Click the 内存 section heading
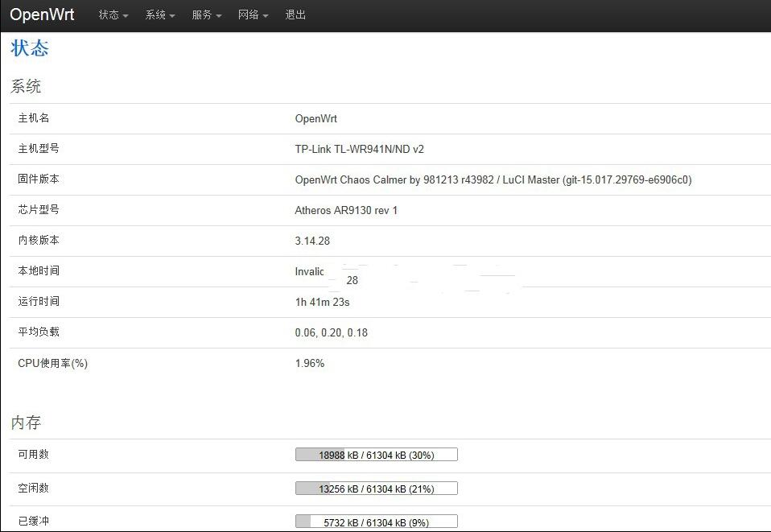The height and width of the screenshot is (532, 771). (26, 423)
